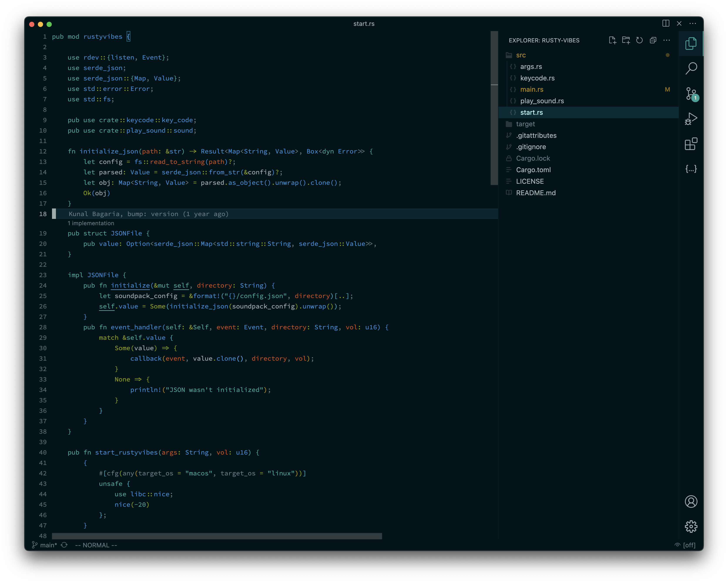Click the horizontal scrollbar of the editor
The height and width of the screenshot is (583, 728).
tap(217, 536)
